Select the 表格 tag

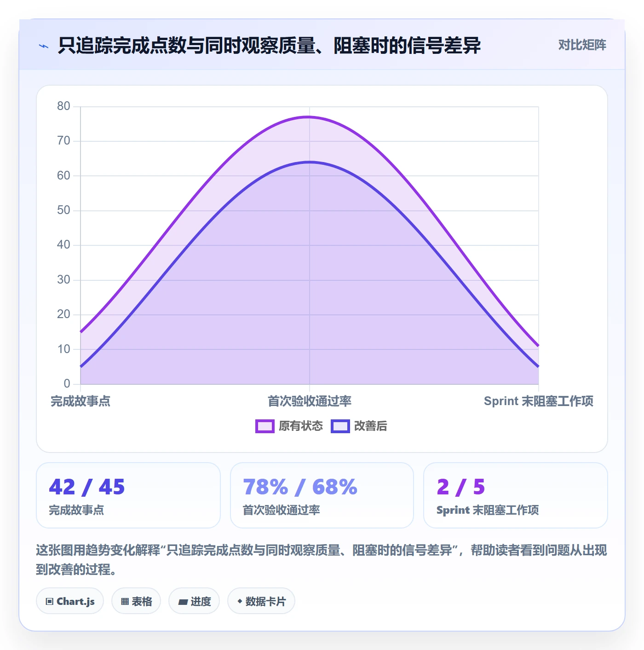tap(136, 601)
